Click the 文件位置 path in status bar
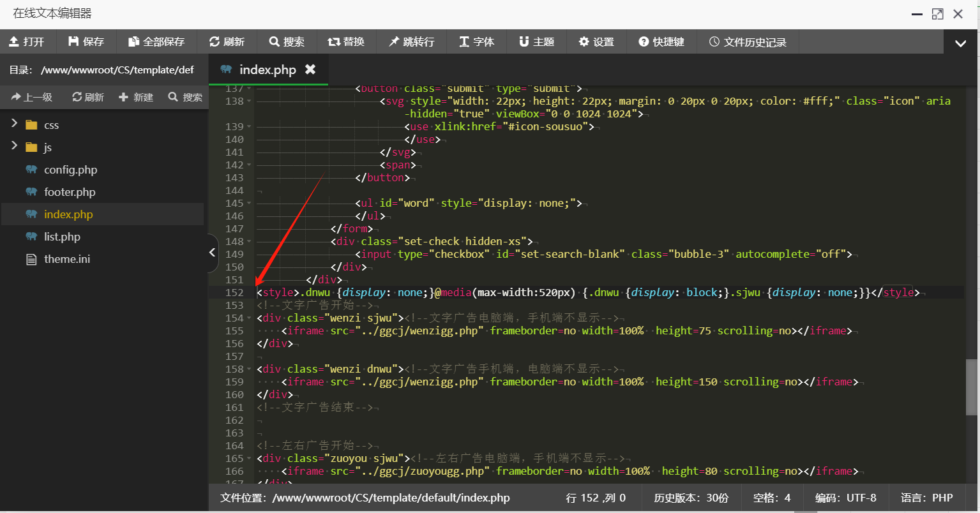 [365, 498]
